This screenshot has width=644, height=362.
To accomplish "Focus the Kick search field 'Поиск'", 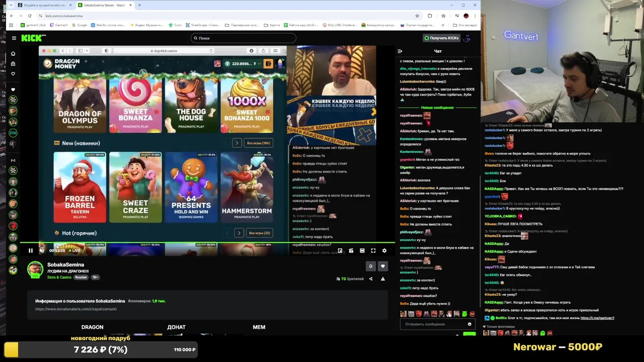I will 244,38.
